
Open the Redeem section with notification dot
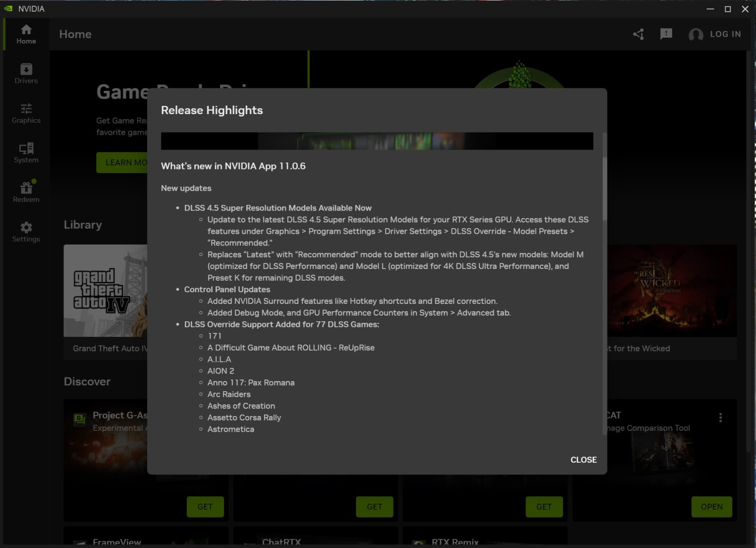[x=25, y=190]
